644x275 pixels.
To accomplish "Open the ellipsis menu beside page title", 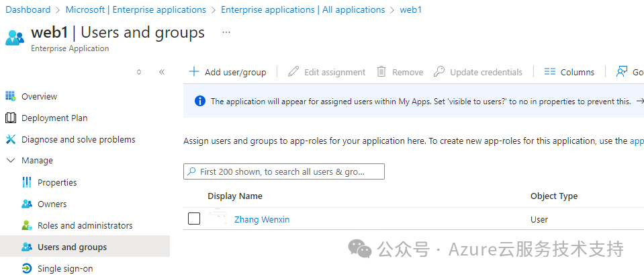I will [x=226, y=32].
